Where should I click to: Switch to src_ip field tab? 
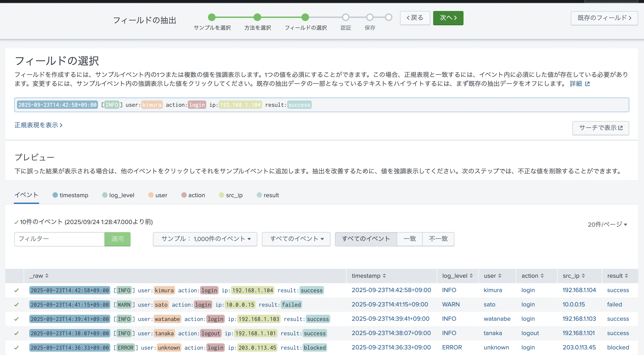(231, 195)
